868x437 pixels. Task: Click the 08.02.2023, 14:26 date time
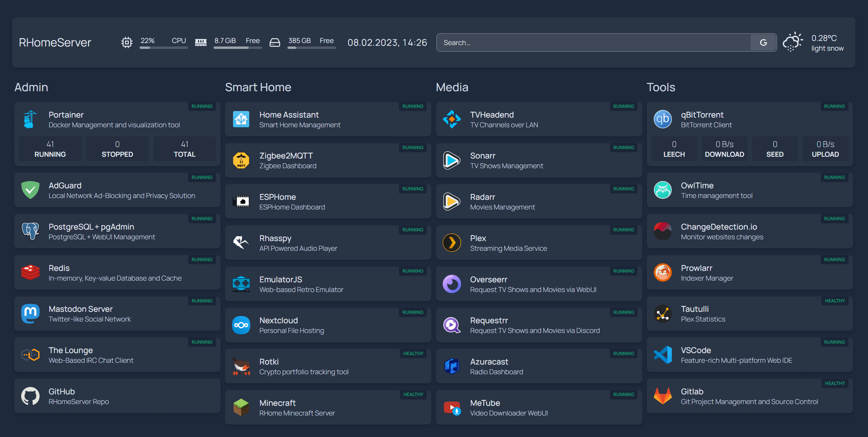tap(387, 42)
